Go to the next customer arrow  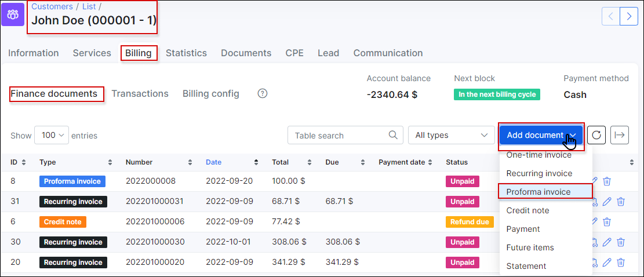(629, 16)
